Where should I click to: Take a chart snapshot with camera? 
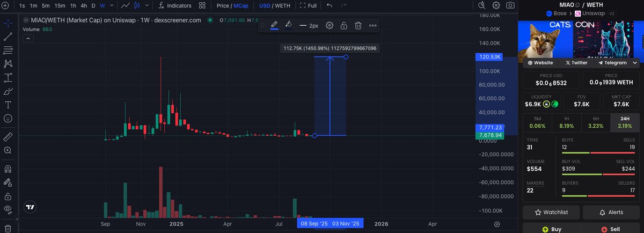(x=510, y=5)
